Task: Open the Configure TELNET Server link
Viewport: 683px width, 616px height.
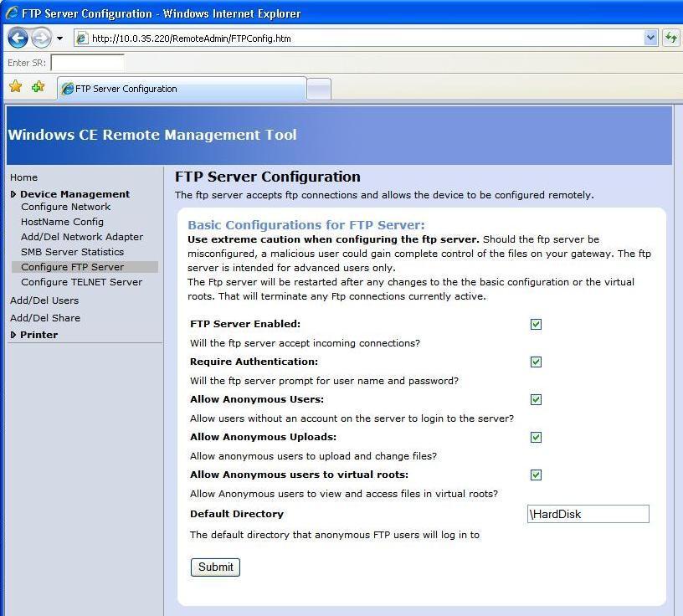Action: 81,282
